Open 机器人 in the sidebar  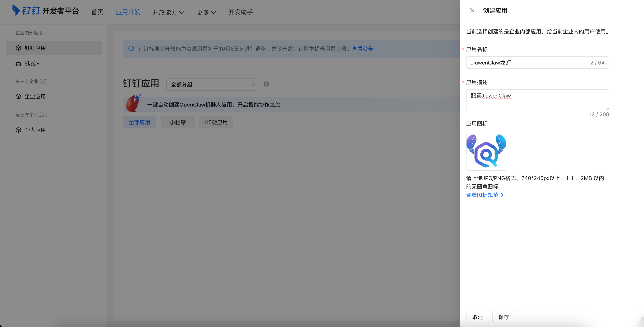point(54,64)
